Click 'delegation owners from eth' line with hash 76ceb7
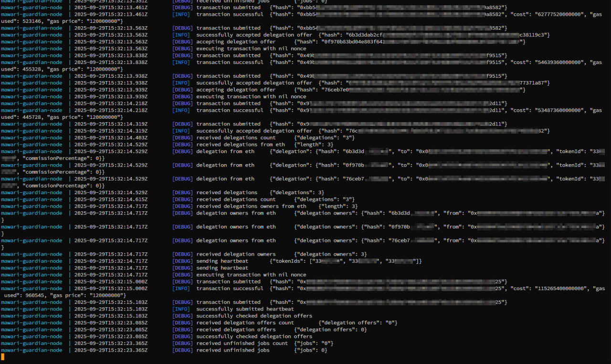The height and width of the screenshot is (364, 611). point(305,244)
